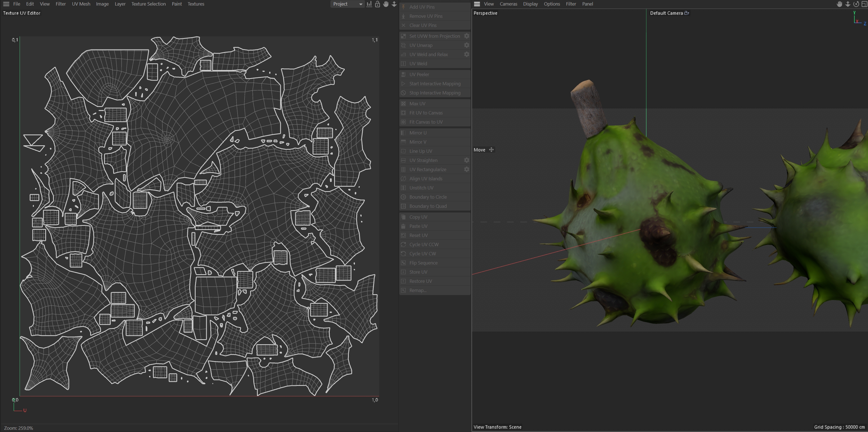Open the Texture Selection menu
Screen dimensions: 868x432
pos(148,4)
